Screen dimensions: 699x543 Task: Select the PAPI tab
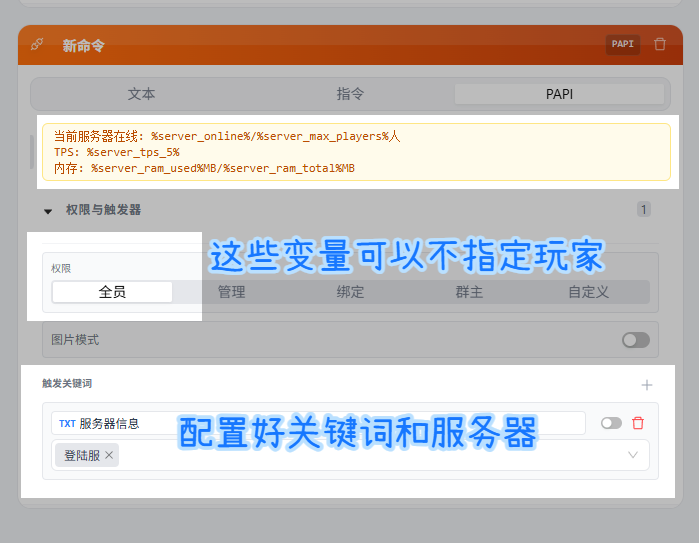[x=559, y=94]
